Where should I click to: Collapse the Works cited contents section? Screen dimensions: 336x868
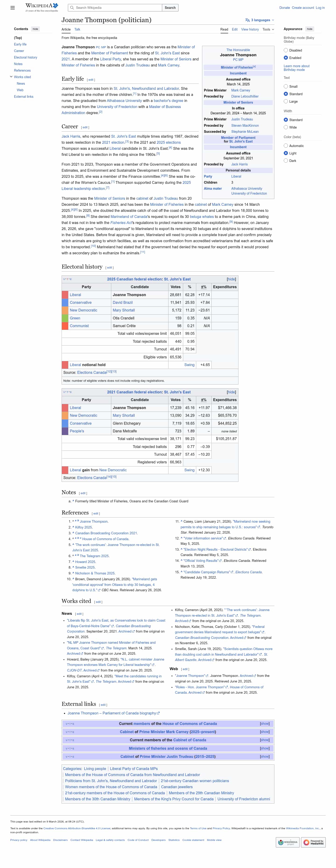[11, 77]
